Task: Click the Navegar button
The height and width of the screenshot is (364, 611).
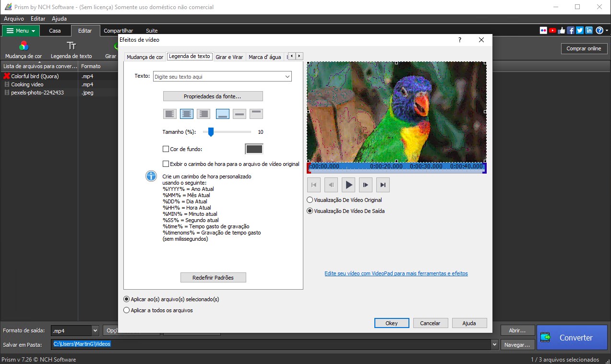Action: coord(517,344)
